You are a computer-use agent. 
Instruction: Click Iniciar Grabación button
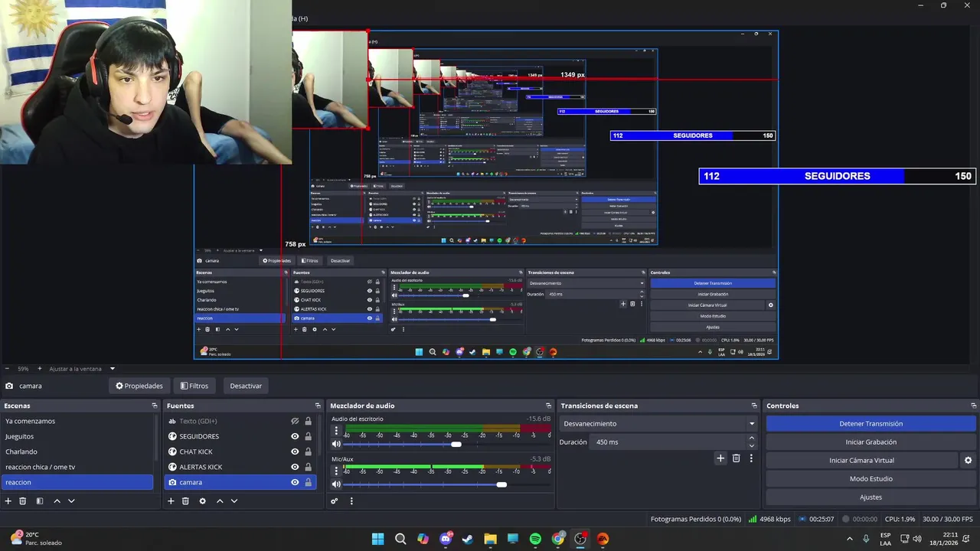point(871,442)
